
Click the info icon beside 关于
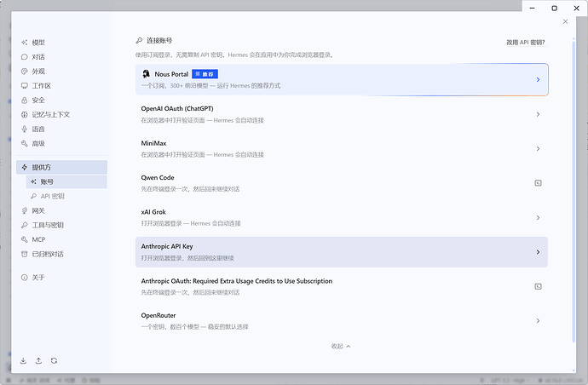tap(25, 278)
